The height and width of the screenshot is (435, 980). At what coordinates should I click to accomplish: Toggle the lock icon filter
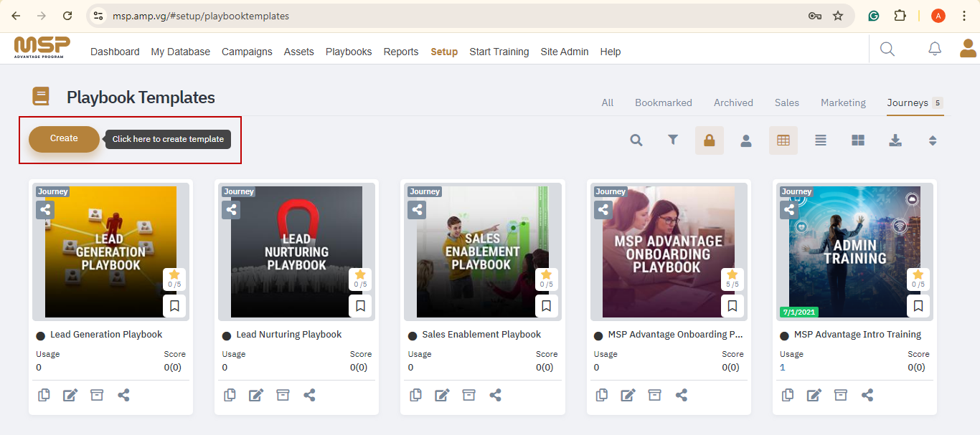(710, 140)
